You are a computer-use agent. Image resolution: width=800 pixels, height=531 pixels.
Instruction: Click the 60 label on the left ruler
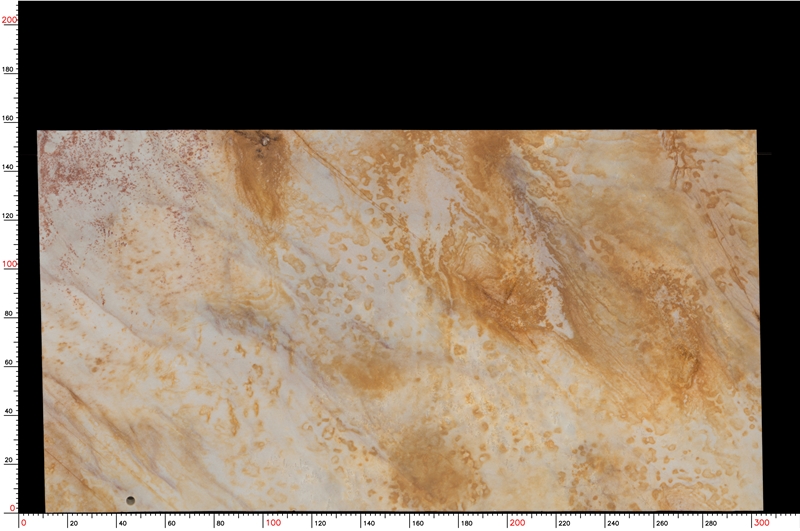click(x=8, y=363)
